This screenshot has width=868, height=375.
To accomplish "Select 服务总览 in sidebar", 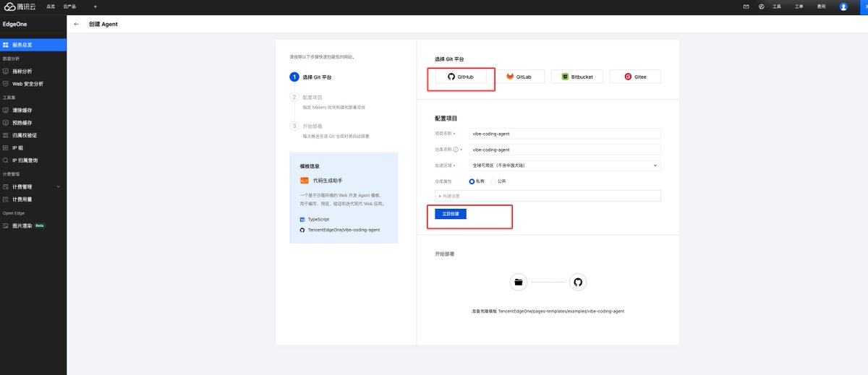I will click(33, 45).
